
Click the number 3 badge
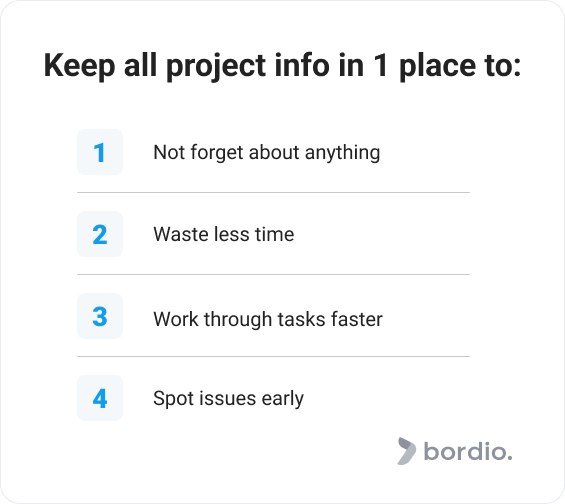coord(100,316)
